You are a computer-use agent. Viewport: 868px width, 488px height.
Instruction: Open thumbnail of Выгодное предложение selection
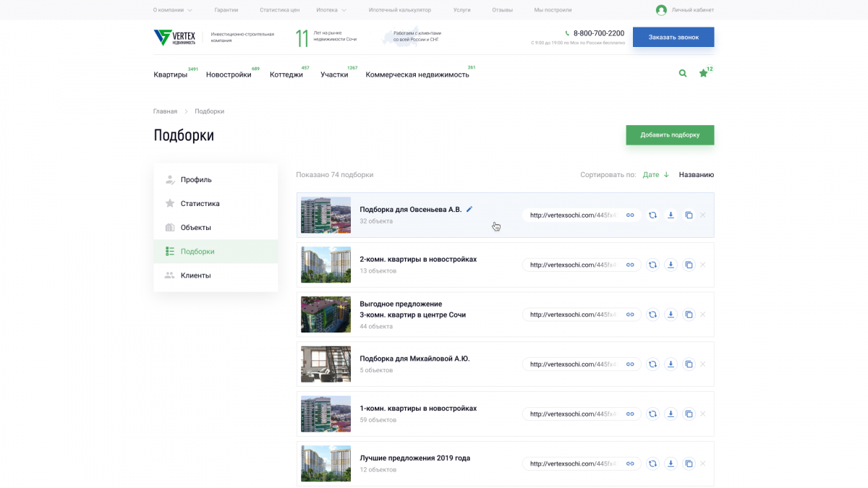pyautogui.click(x=325, y=314)
